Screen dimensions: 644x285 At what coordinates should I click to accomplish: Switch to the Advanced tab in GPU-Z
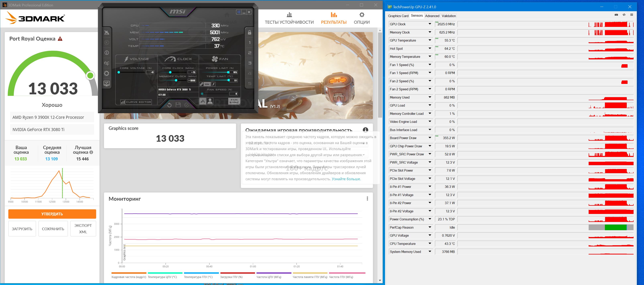[432, 16]
